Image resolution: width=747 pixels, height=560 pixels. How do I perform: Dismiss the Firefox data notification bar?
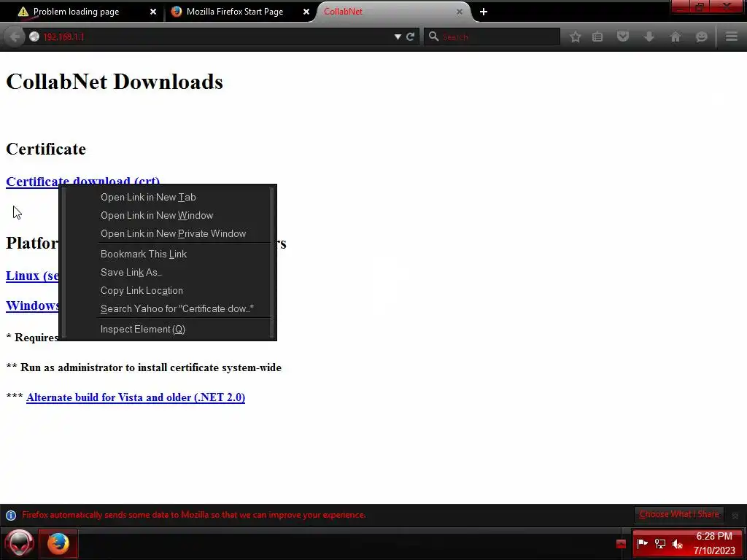pos(735,516)
